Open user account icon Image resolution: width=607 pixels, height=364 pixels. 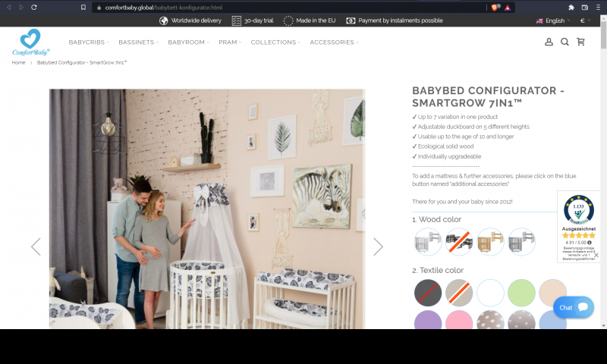pyautogui.click(x=549, y=42)
